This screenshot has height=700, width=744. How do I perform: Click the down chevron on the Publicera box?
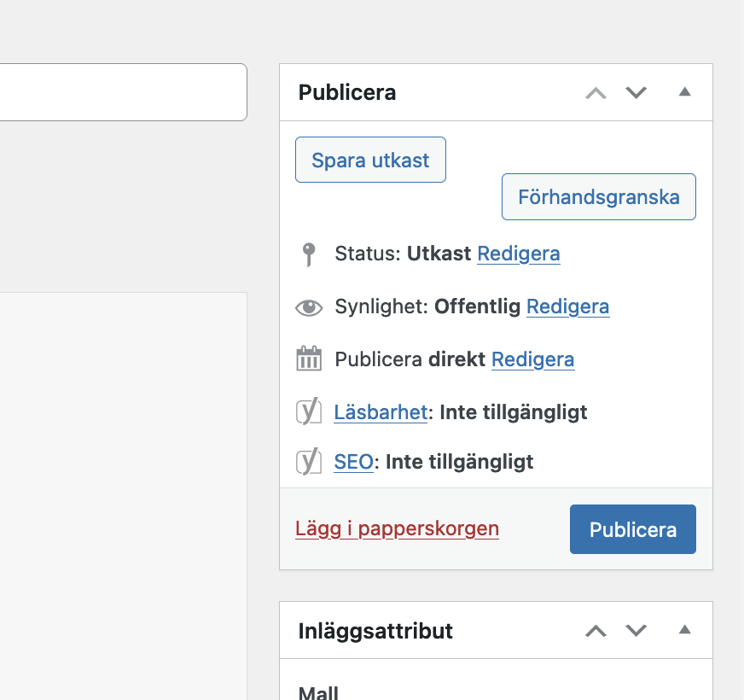click(636, 92)
